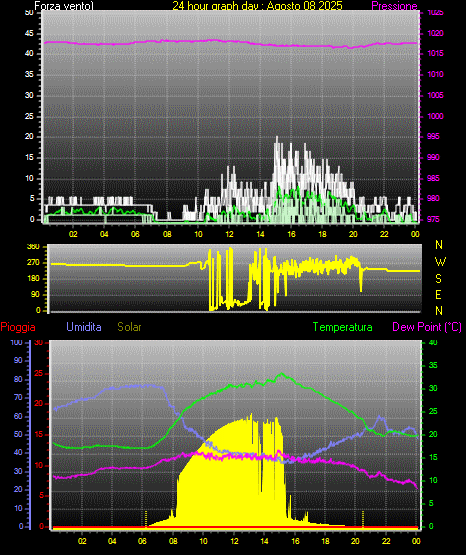Select the Pioggia legend label
Screen dimensions: 466x555
point(18,327)
